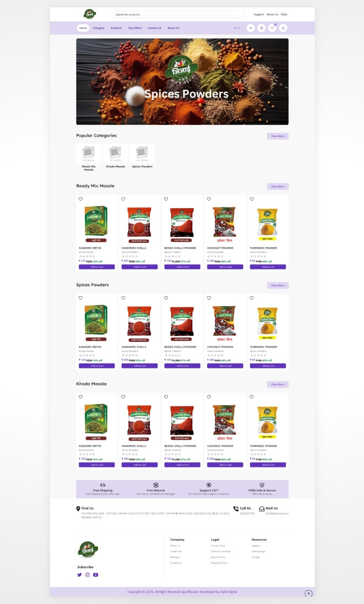
Task: Open the Khada Masala category thumbnail
Action: (x=115, y=156)
